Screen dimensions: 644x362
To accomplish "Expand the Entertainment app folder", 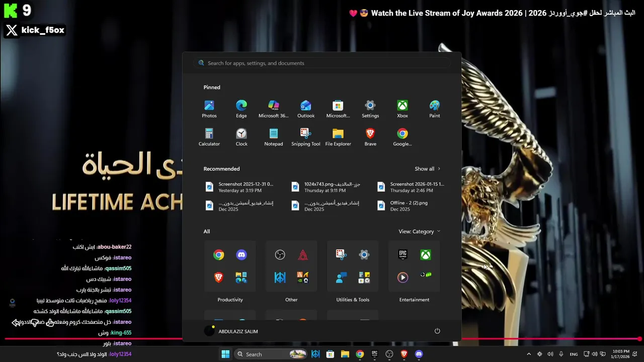I will click(414, 266).
